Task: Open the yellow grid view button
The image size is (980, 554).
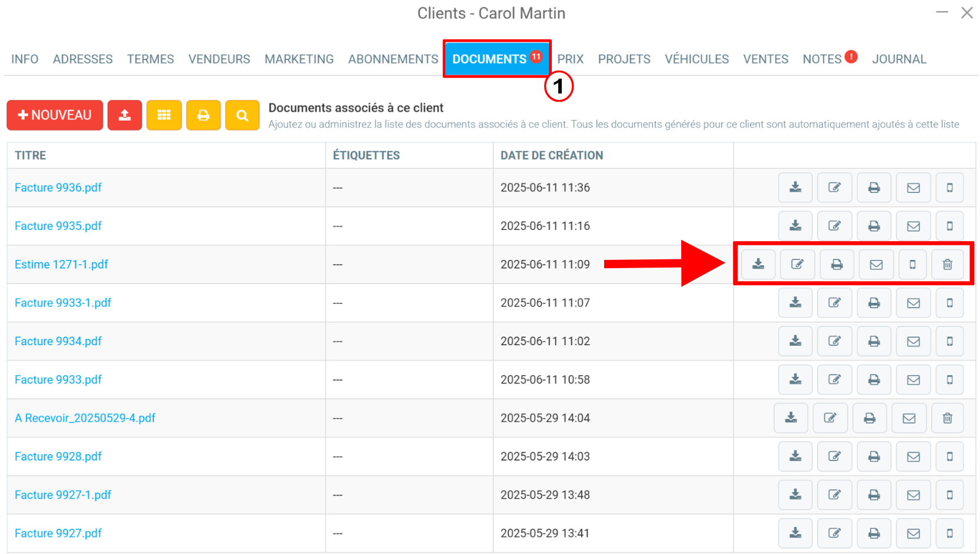Action: (x=164, y=115)
